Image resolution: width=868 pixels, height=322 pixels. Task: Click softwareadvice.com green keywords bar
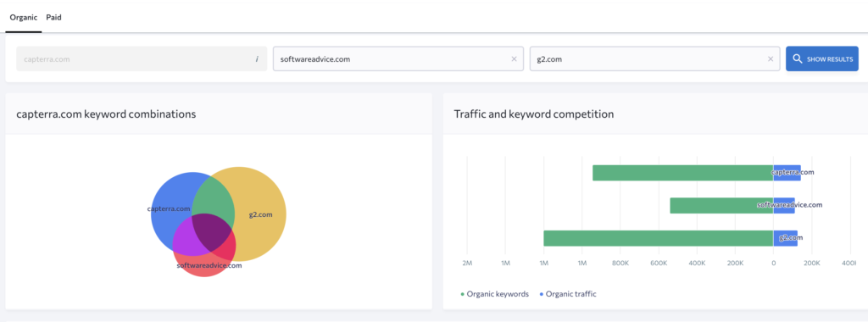(x=721, y=205)
